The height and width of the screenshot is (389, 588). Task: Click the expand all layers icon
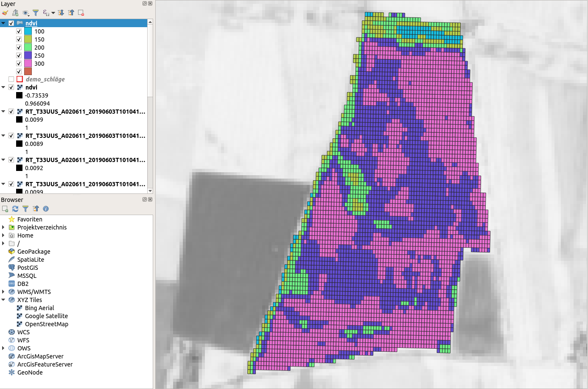[61, 13]
